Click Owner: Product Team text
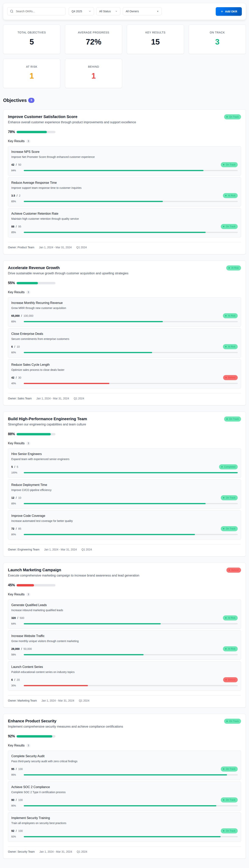The height and width of the screenshot is (868, 249). [21, 248]
